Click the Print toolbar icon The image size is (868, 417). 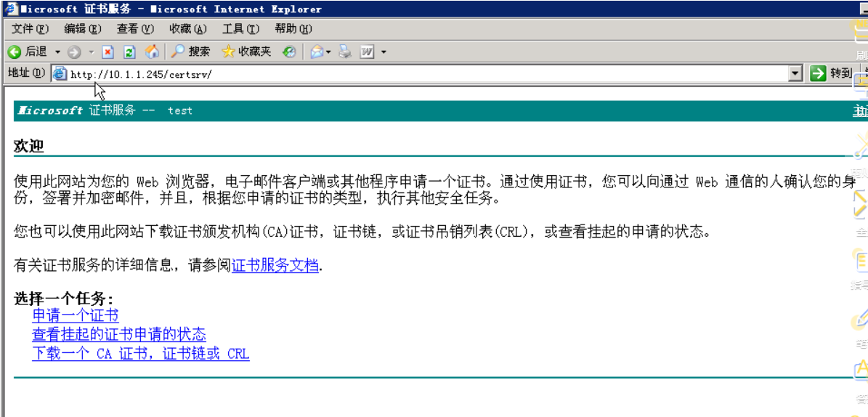346,52
